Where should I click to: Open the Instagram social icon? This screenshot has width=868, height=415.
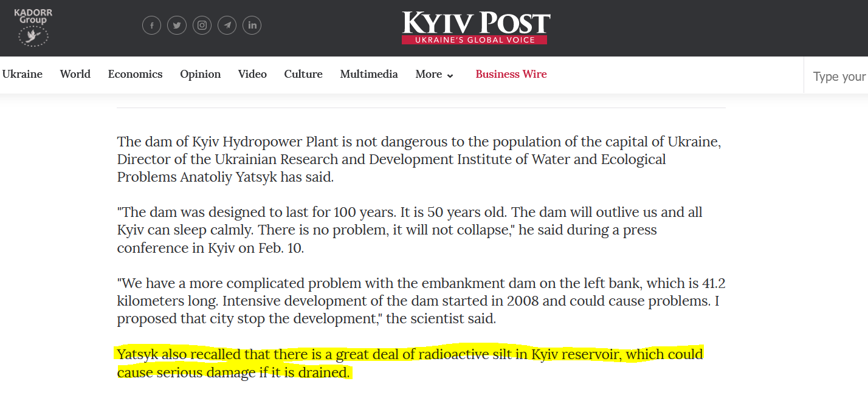[x=202, y=26]
